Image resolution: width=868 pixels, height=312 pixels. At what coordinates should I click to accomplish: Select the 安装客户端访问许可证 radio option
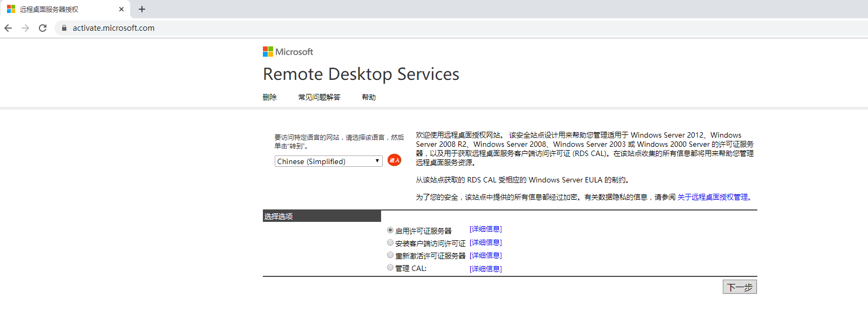[x=390, y=243]
